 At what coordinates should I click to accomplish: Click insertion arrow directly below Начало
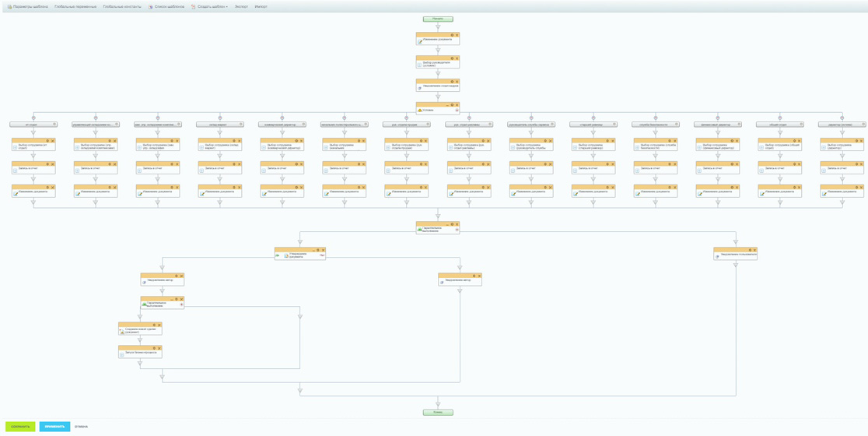point(438,26)
